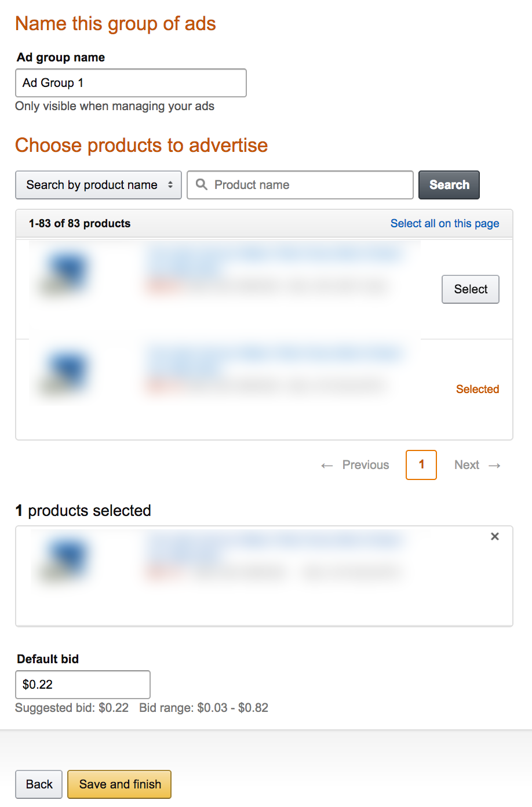The width and height of the screenshot is (532, 807).
Task: Click the Selected label on second product
Action: [x=478, y=389]
